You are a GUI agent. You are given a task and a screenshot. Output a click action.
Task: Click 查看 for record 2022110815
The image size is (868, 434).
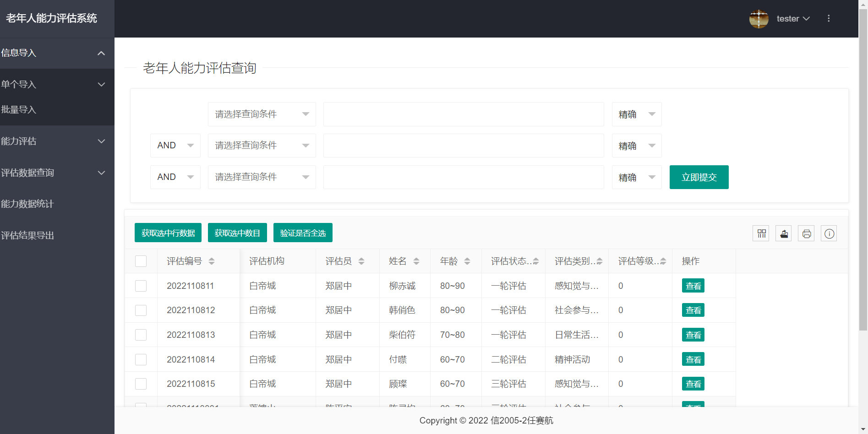(x=693, y=384)
